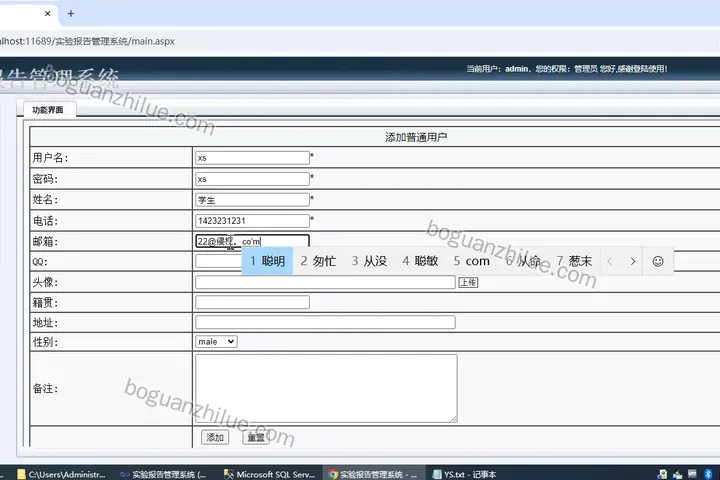The image size is (720, 480).
Task: Click the 当前用户 admin status text
Action: click(x=567, y=69)
